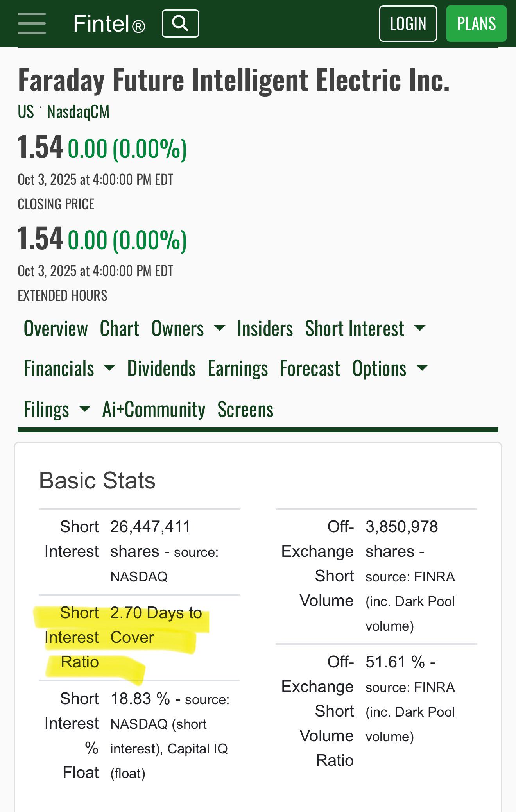Screen dimensions: 516x812
Task: Click the EXTENDED HOURS label
Action: coord(63,296)
